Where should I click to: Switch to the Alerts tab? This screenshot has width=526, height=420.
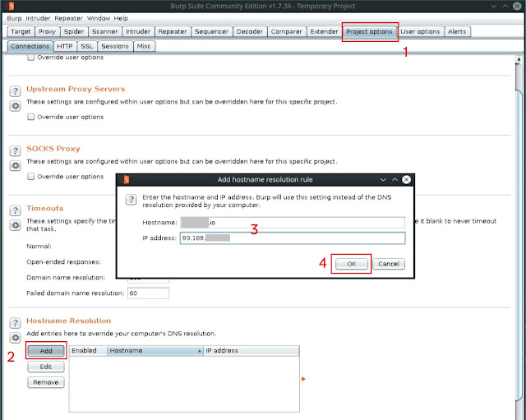click(x=457, y=31)
